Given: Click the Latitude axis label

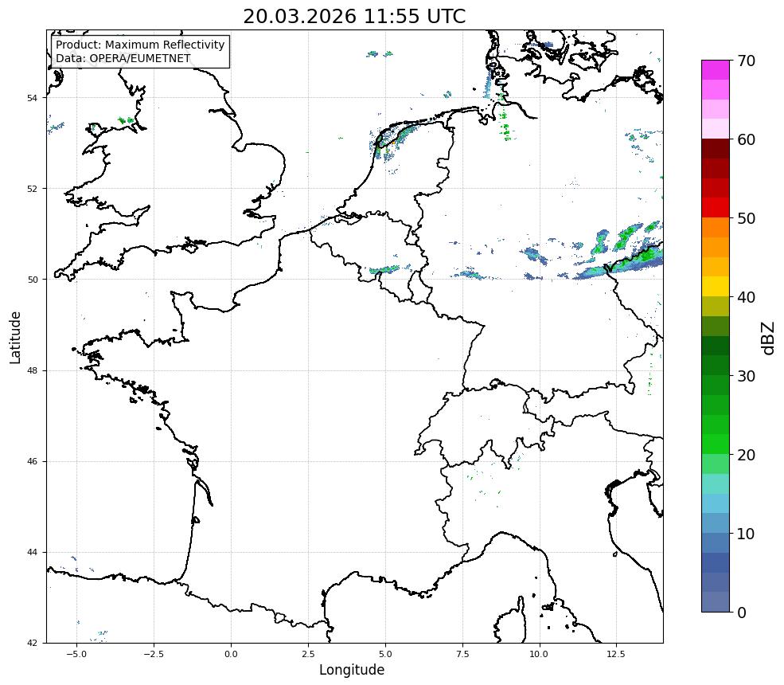Looking at the screenshot, I should [15, 337].
